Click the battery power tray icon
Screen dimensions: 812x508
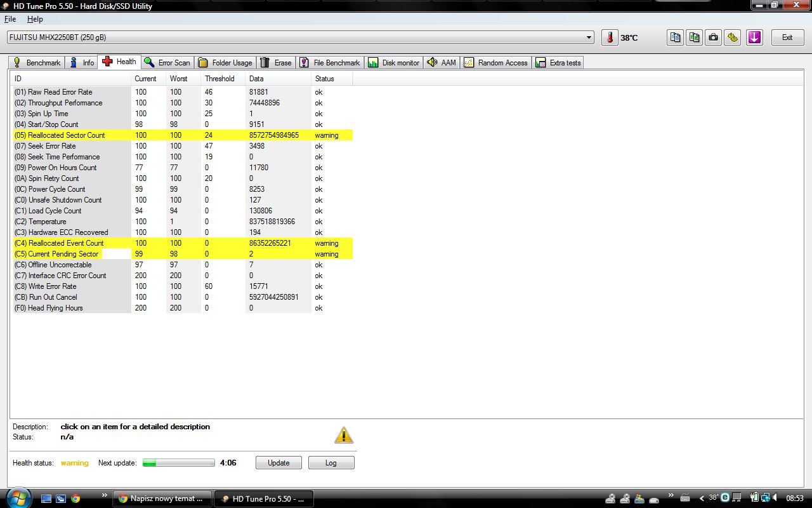point(755,498)
